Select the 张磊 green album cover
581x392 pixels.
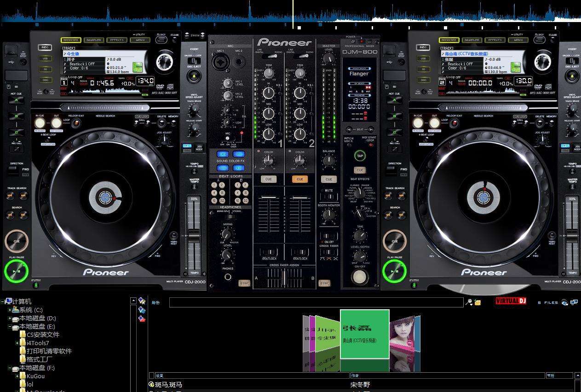(365, 334)
